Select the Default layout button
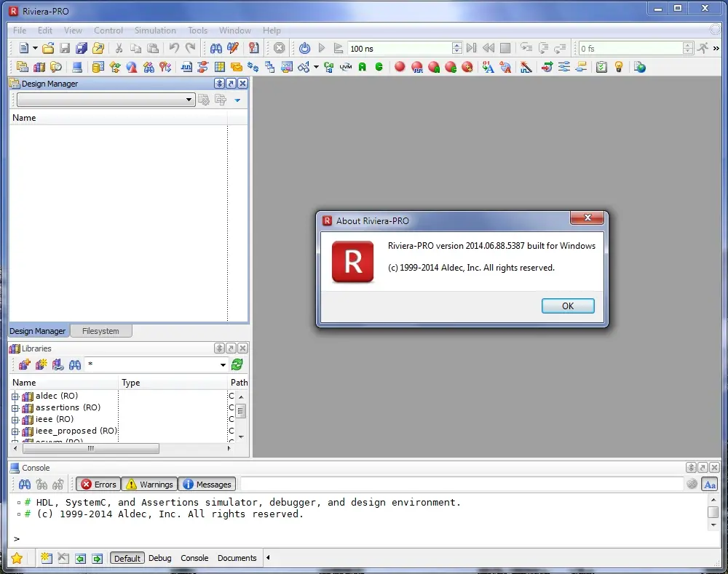 click(127, 558)
